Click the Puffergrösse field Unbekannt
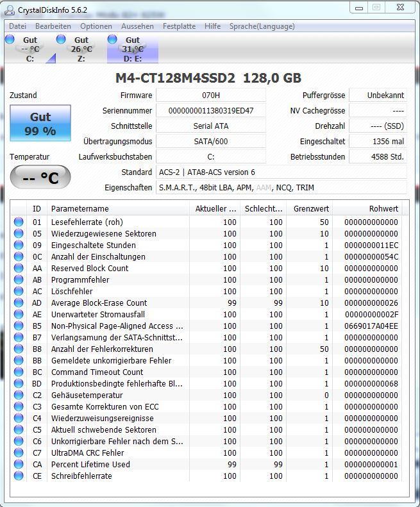This screenshot has width=420, height=507. [x=378, y=95]
